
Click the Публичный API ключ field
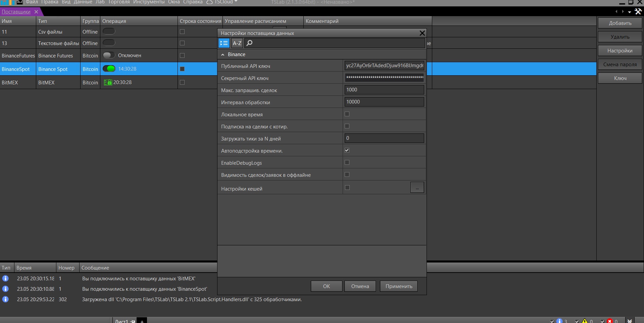pyautogui.click(x=384, y=66)
